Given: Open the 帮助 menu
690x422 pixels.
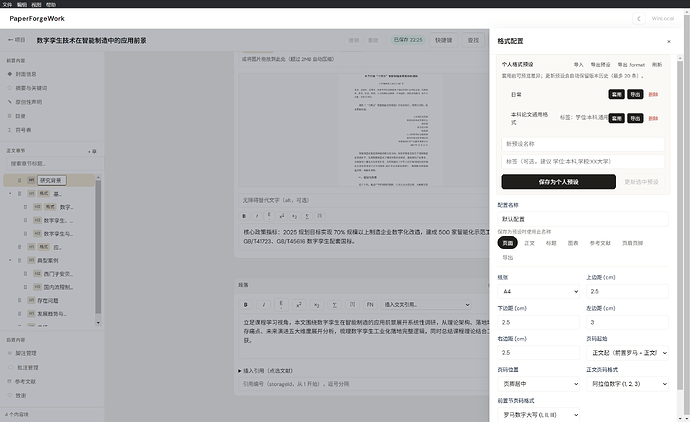Looking at the screenshot, I should [51, 4].
